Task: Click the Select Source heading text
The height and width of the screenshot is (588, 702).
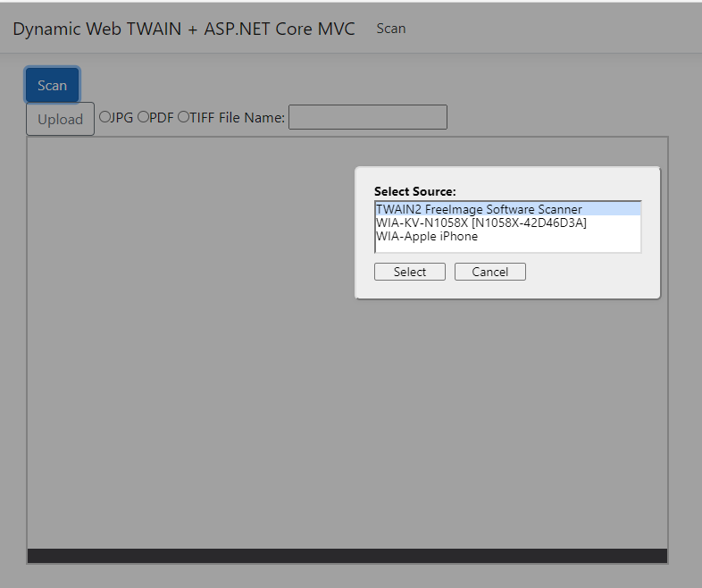Action: [414, 191]
